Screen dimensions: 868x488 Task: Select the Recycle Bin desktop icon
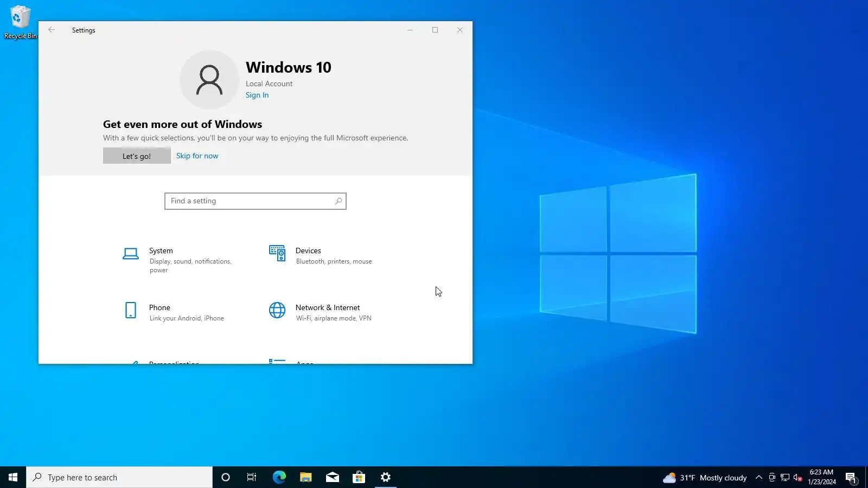[20, 22]
